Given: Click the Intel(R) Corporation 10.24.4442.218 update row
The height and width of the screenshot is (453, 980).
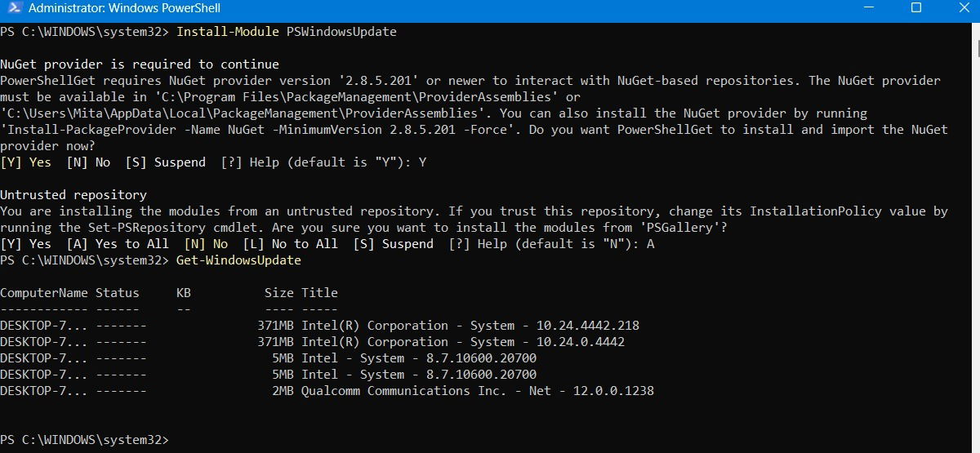Looking at the screenshot, I should [x=470, y=326].
